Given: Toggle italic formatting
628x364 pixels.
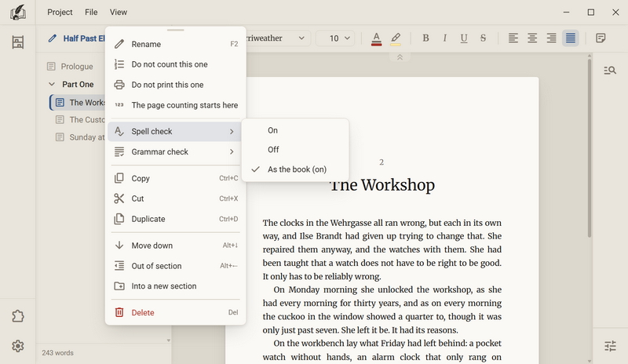Looking at the screenshot, I should (x=444, y=38).
